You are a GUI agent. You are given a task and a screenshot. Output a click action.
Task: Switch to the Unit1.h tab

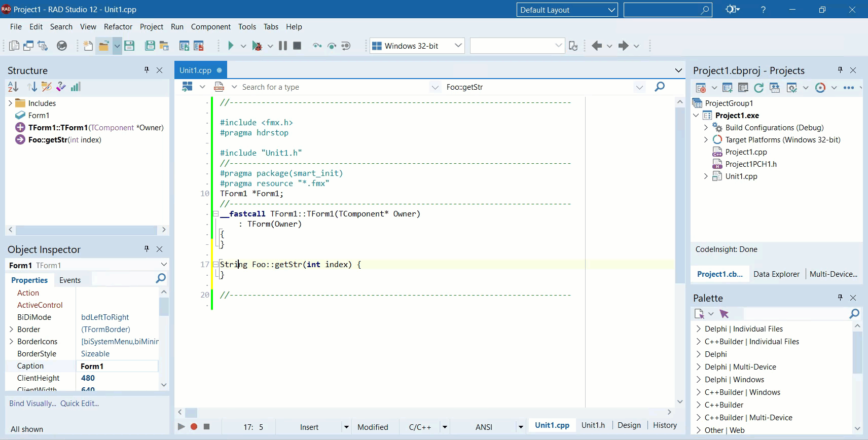(x=593, y=425)
